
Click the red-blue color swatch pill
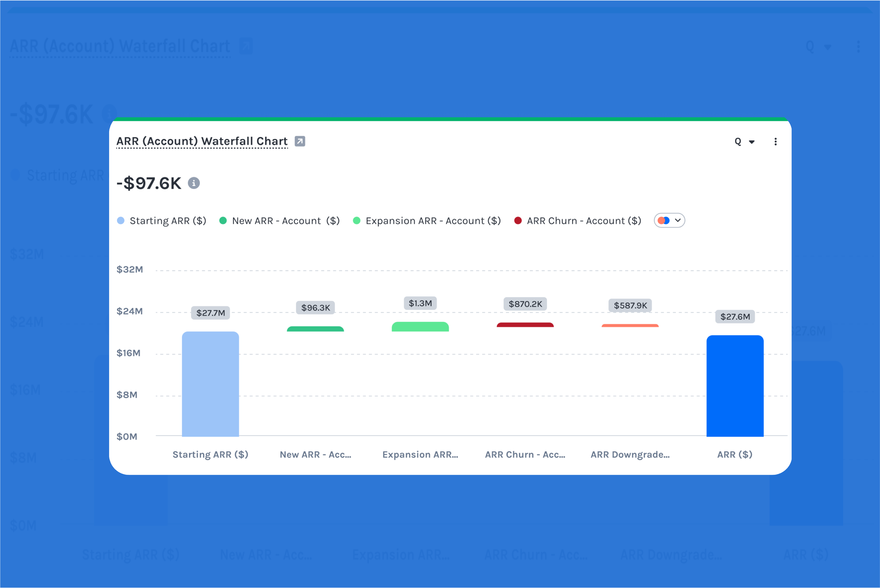(x=664, y=220)
